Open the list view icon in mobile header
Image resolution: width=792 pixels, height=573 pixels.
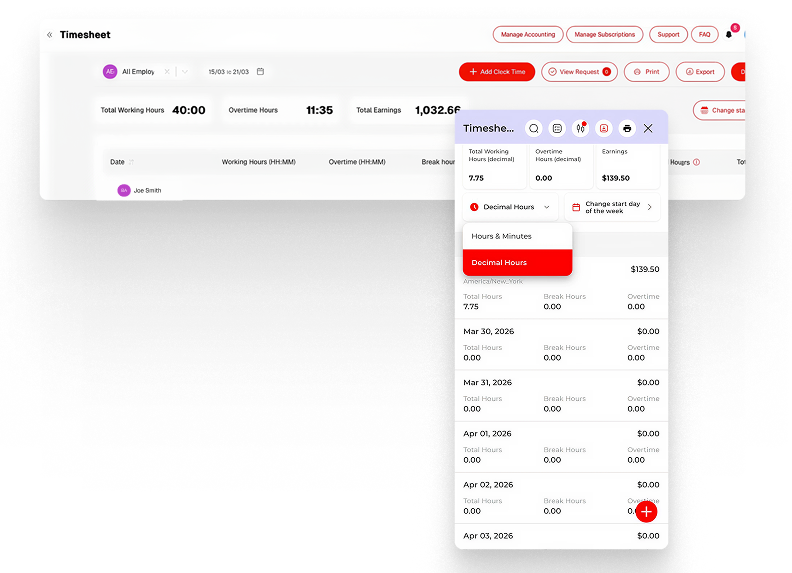557,128
